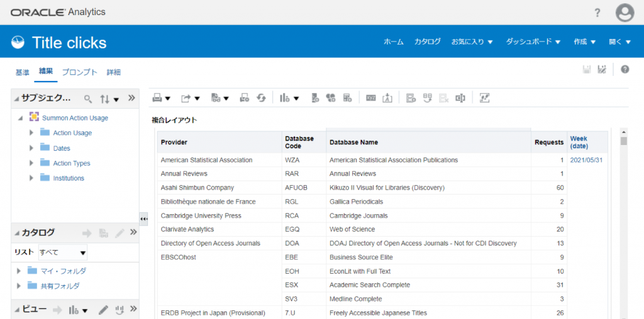Screen dimensions: 644x319
Task: Open the export analysis icon
Action: tap(186, 98)
